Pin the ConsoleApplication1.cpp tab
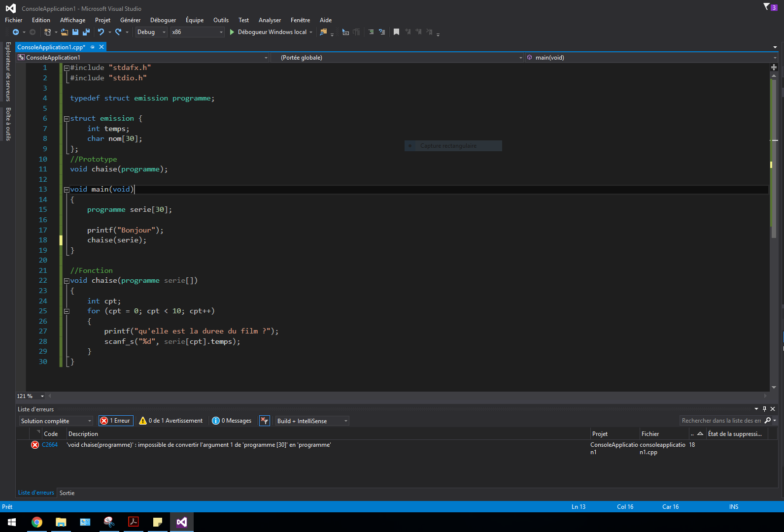Viewport: 784px width, 532px height. pyautogui.click(x=93, y=47)
